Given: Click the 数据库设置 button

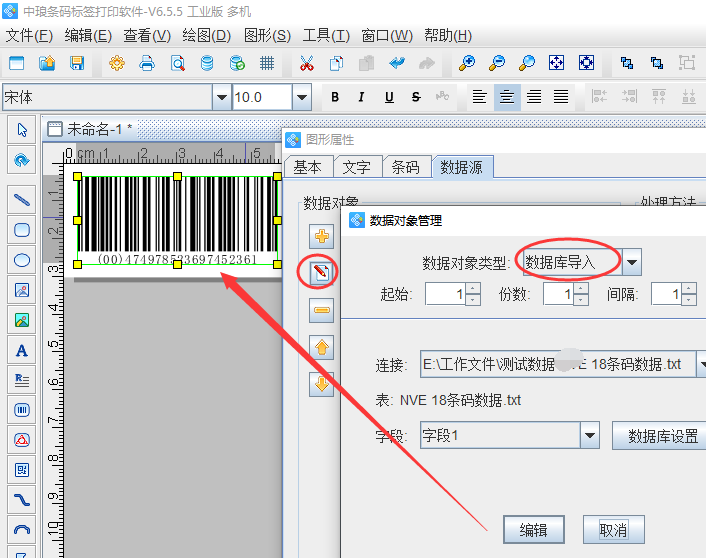Looking at the screenshot, I should pos(660,436).
